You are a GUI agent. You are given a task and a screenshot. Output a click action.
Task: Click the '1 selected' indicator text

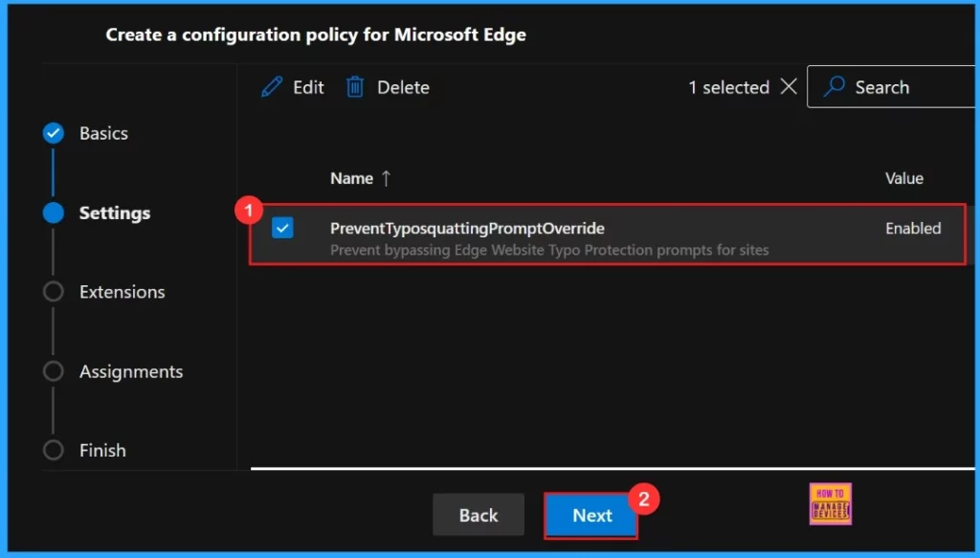pyautogui.click(x=728, y=87)
